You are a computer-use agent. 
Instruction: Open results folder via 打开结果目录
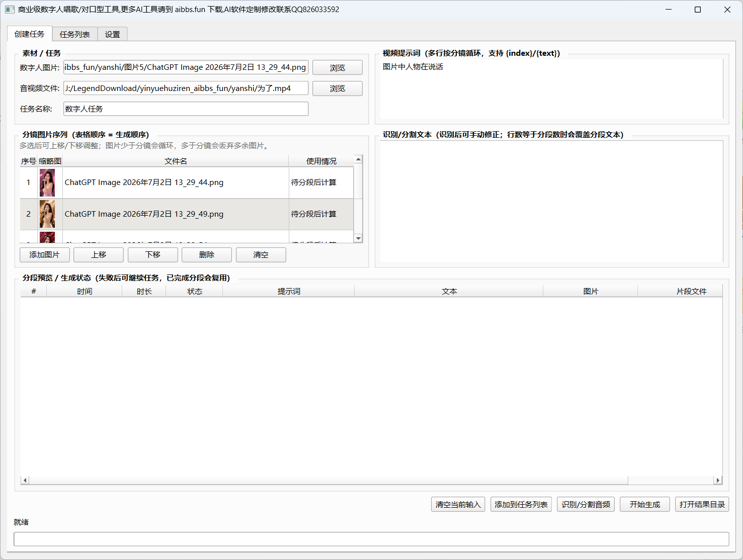click(x=702, y=504)
